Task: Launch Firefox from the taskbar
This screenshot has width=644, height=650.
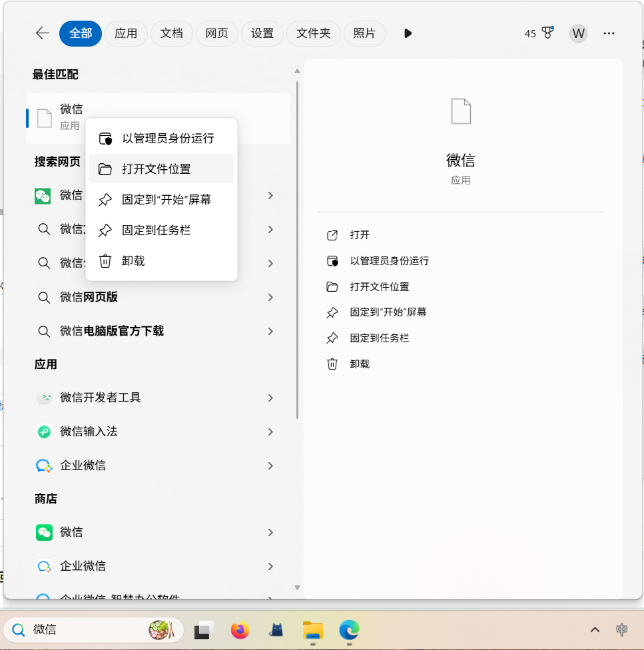Action: pyautogui.click(x=240, y=631)
